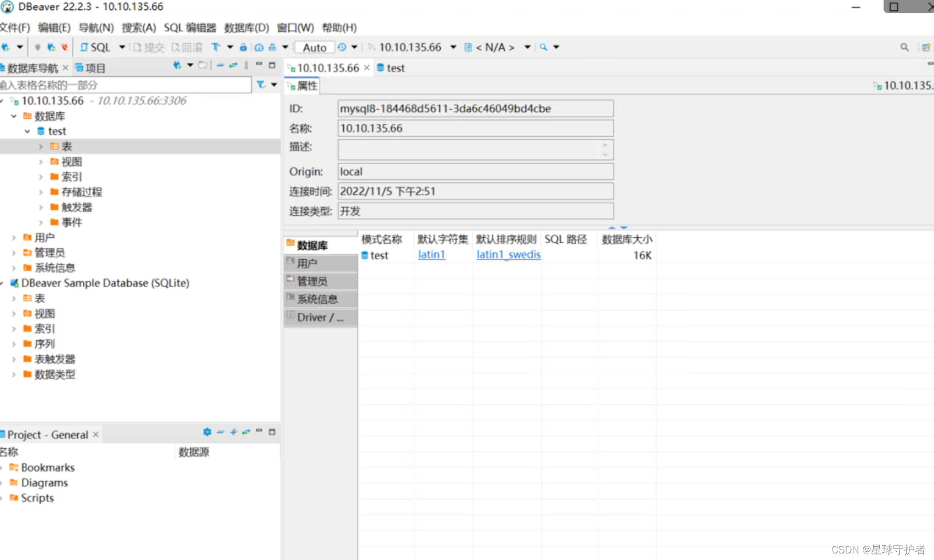This screenshot has width=934, height=560.
Task: Click the 提交 commit button
Action: pyautogui.click(x=149, y=47)
